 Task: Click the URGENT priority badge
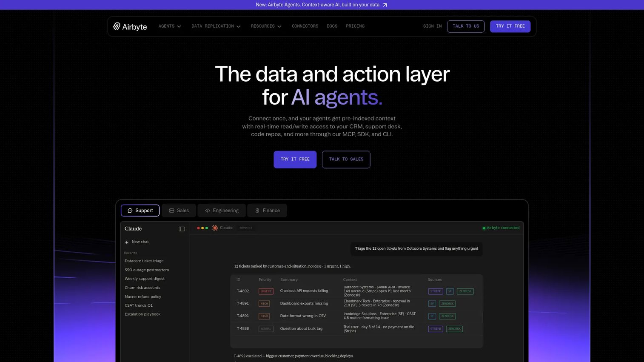[266, 291]
